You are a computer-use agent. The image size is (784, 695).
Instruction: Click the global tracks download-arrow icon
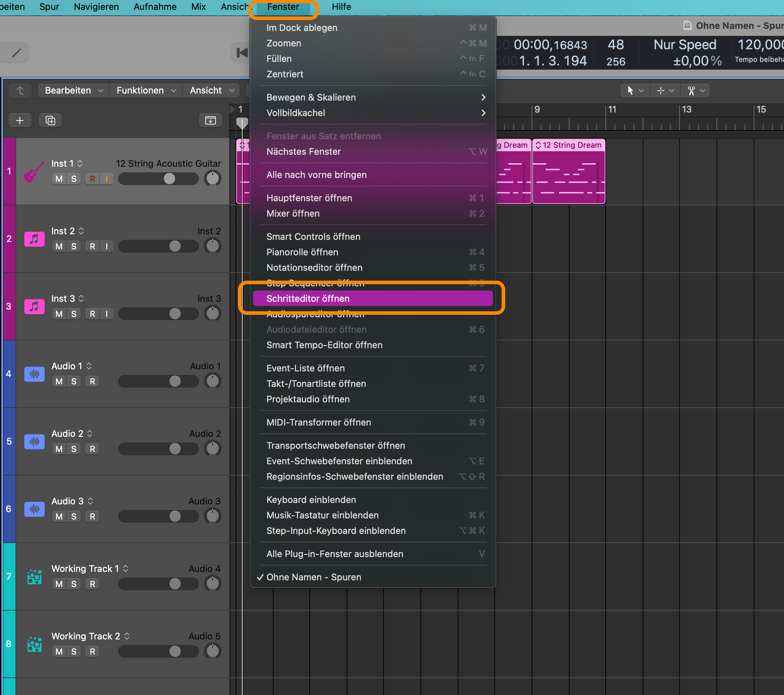click(x=210, y=121)
